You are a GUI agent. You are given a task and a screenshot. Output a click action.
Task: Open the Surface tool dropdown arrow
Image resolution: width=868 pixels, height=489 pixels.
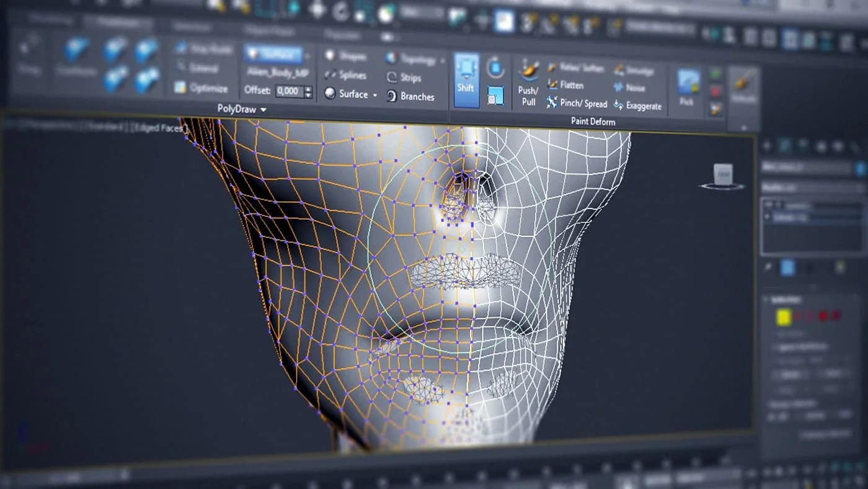coord(374,95)
